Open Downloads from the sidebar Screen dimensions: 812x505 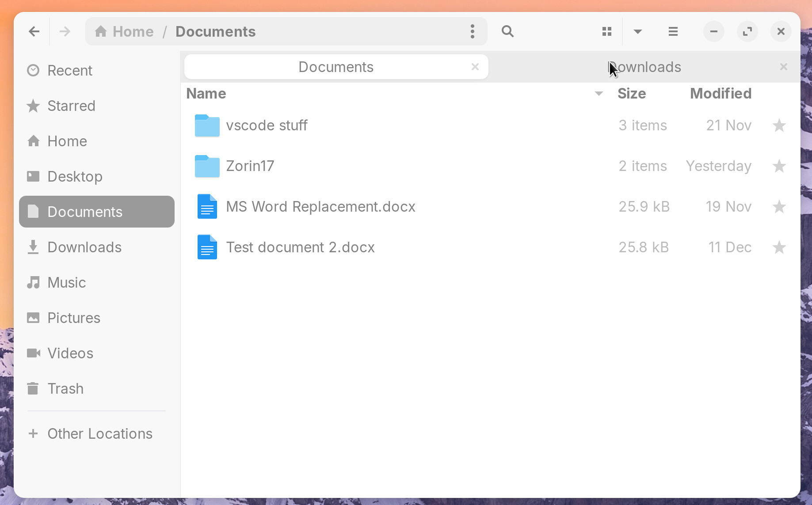84,247
